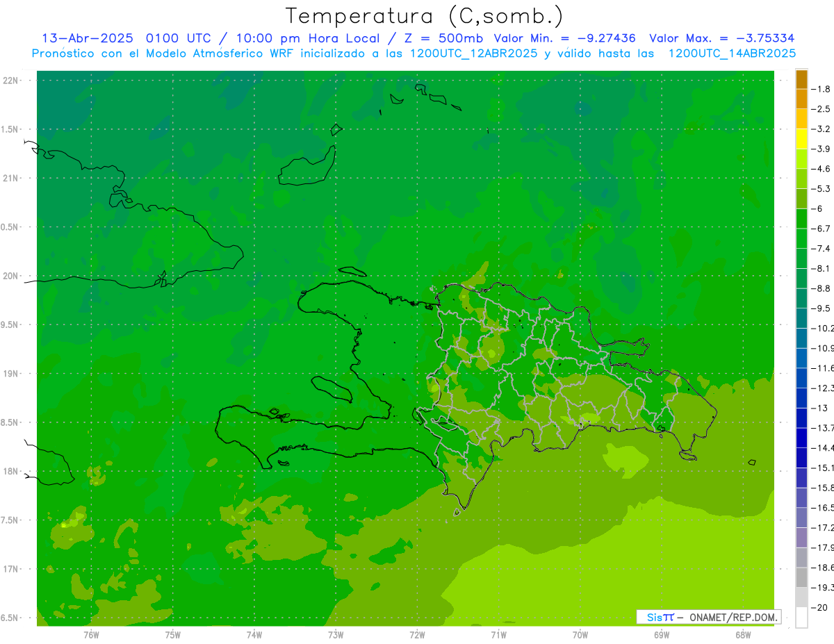Pick the dark orange swatch above -1.8
Image resolution: width=834 pixels, height=644 pixels.
(801, 79)
